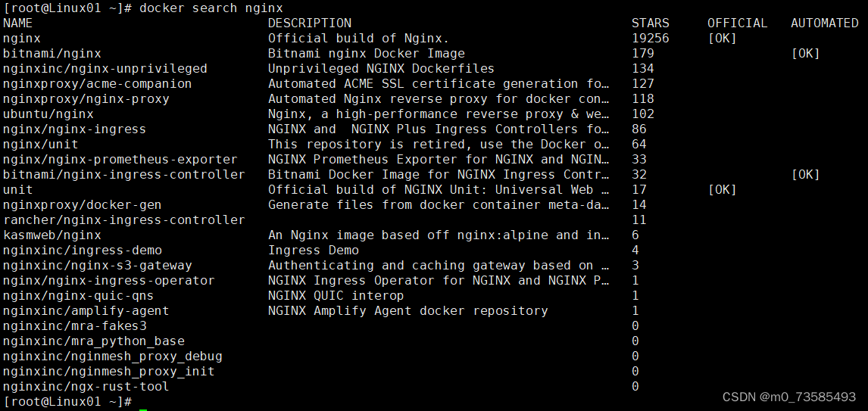
Task: Click [OK] automated flag for bitnami/nginx-ingress-controller
Action: click(805, 175)
